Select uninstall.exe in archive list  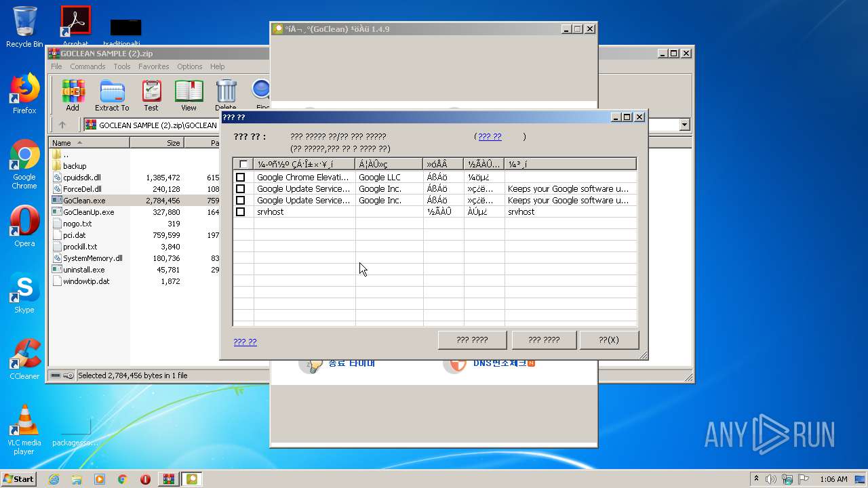pos(84,270)
